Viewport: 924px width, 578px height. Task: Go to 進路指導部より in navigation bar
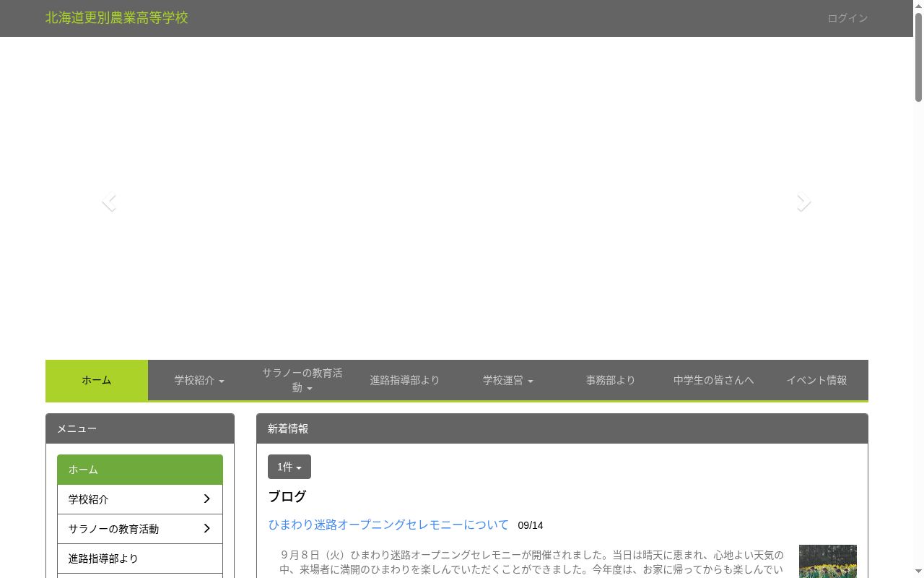click(405, 380)
